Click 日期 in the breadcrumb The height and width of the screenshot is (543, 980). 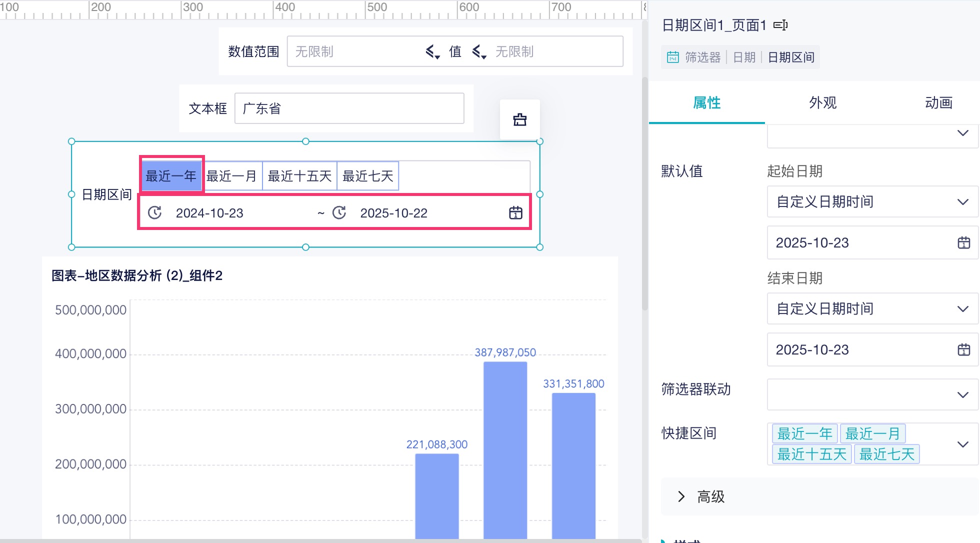coord(744,57)
